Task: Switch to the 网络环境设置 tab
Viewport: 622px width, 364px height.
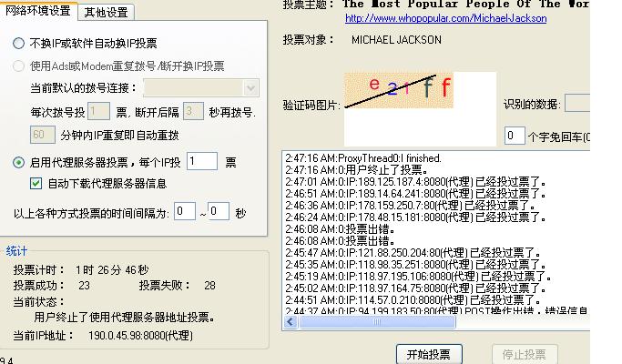Action: point(38,11)
